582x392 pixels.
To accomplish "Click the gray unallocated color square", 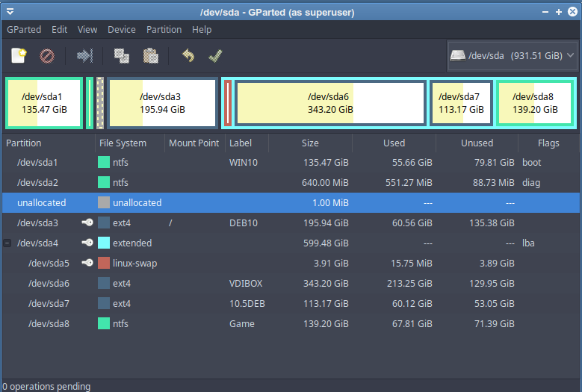I will pos(104,203).
